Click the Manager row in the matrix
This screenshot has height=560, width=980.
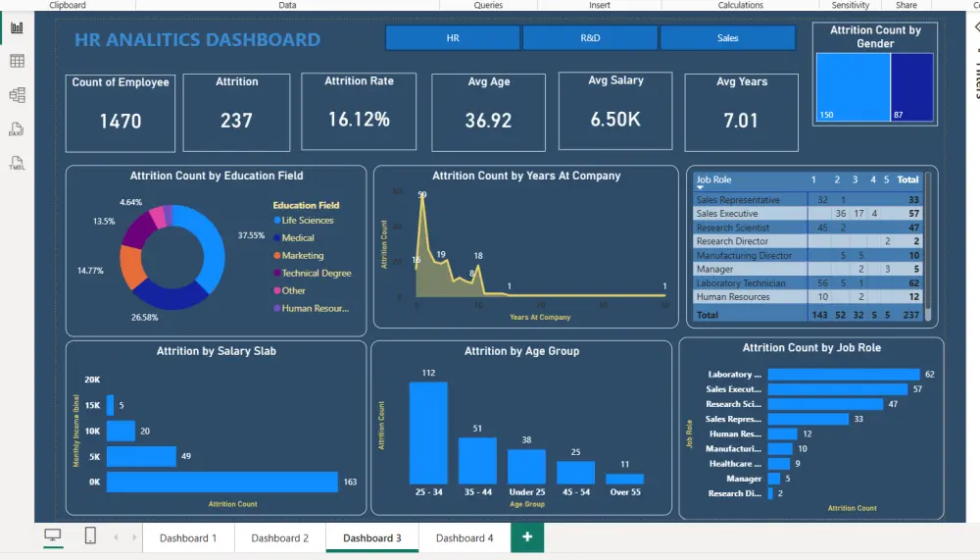point(808,269)
